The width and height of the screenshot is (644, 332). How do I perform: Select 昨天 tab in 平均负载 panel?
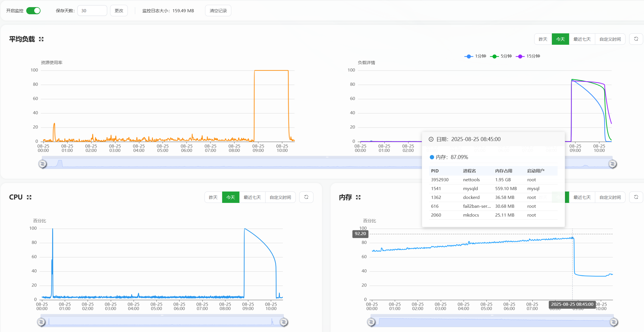(543, 39)
